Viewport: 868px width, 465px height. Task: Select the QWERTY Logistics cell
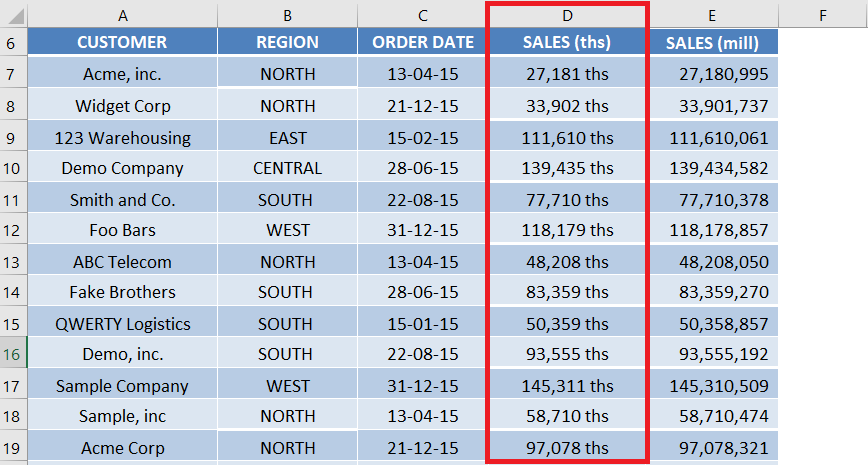point(122,323)
